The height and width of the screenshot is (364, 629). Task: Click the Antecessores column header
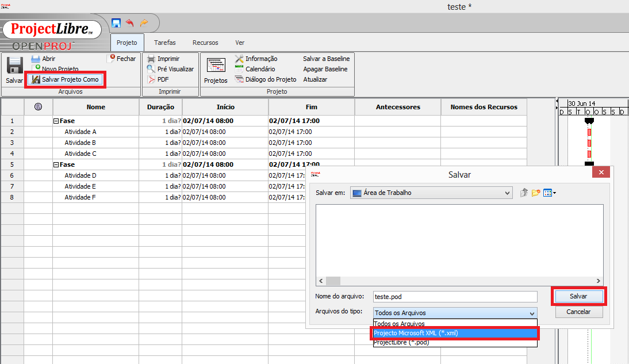click(x=398, y=107)
